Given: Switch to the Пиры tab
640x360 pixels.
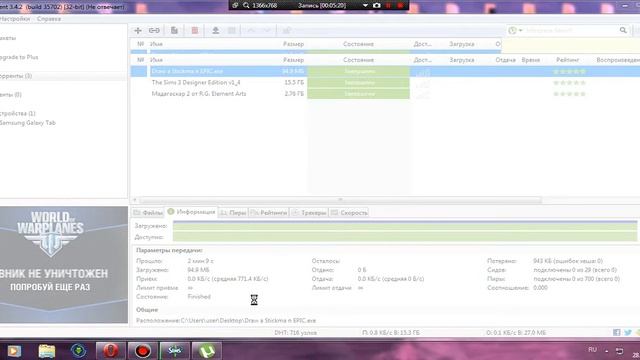Looking at the screenshot, I should [x=233, y=213].
